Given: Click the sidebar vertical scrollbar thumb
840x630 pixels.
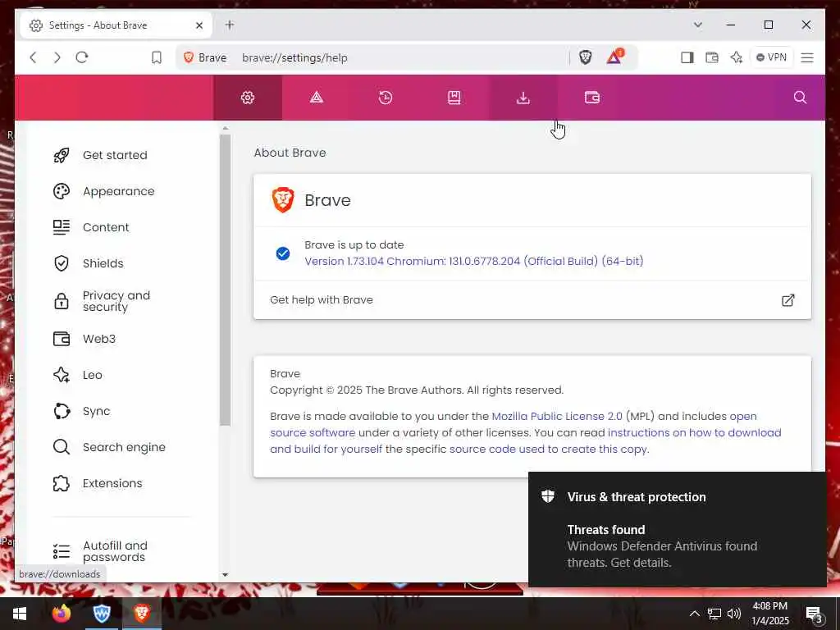Looking at the screenshot, I should click(x=225, y=280).
